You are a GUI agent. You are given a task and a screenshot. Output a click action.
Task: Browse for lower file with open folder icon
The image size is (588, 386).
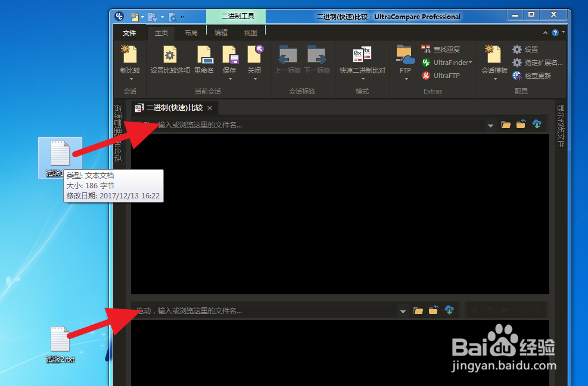click(418, 310)
